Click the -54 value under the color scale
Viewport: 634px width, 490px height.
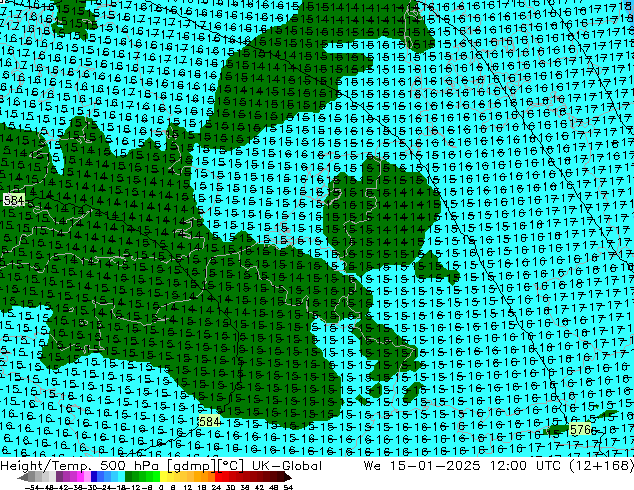coord(31,487)
